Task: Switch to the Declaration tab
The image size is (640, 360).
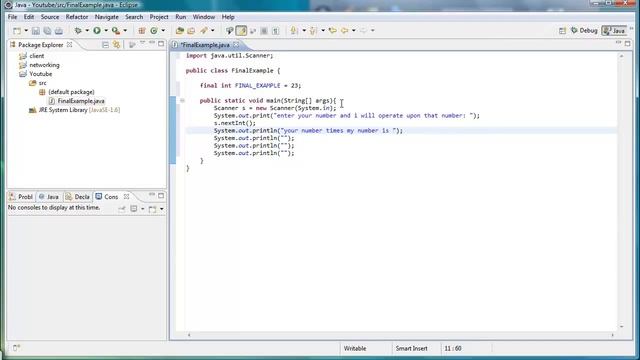Action: 78,197
